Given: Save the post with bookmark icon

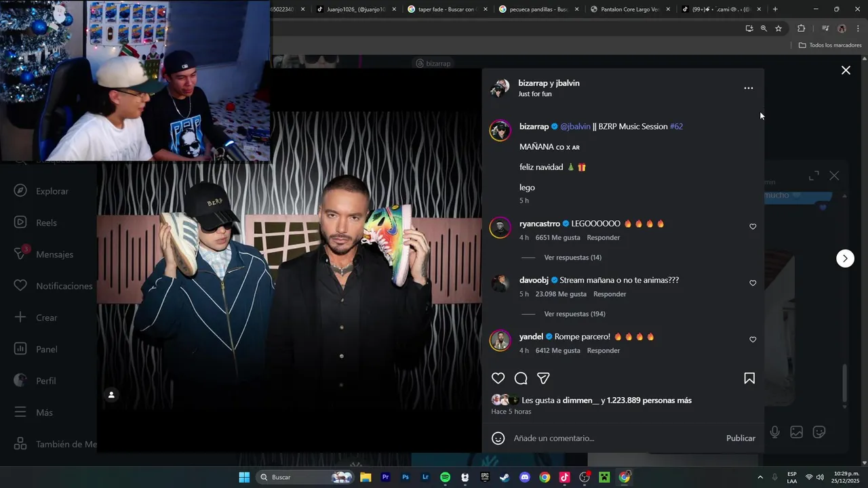Looking at the screenshot, I should pos(749,378).
